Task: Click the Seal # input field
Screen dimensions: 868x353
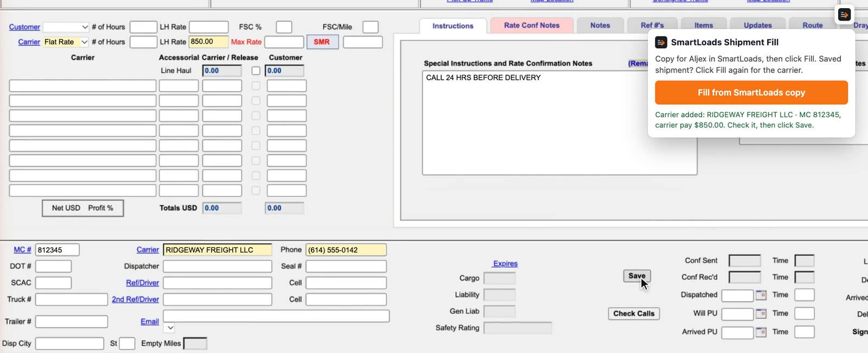Action: (x=346, y=266)
